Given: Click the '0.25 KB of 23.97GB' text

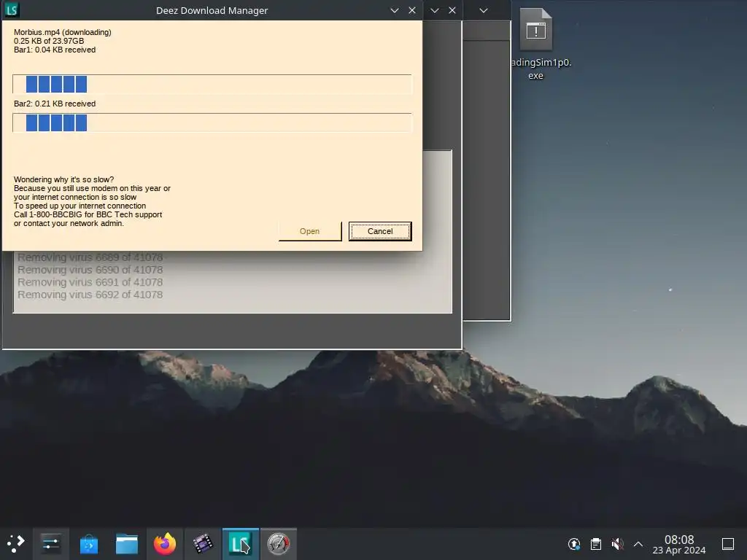Looking at the screenshot, I should pos(49,41).
